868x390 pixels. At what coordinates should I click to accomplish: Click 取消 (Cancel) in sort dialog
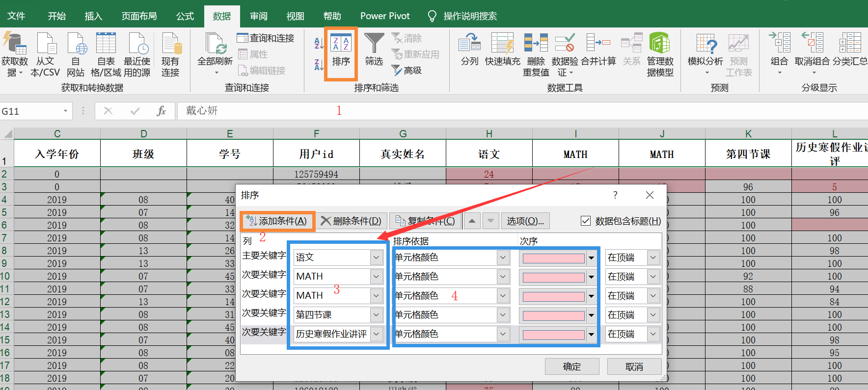point(634,366)
